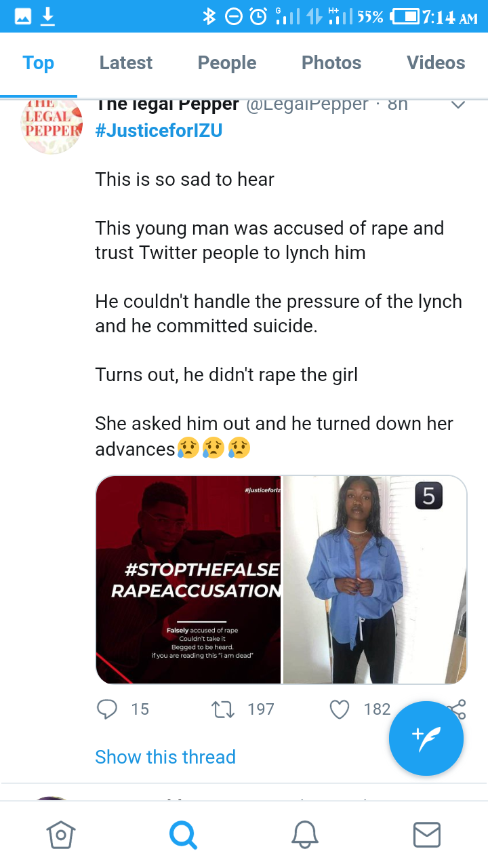This screenshot has width=488, height=868.
Task: Go to Home tab in bottom bar
Action: pos(60,834)
